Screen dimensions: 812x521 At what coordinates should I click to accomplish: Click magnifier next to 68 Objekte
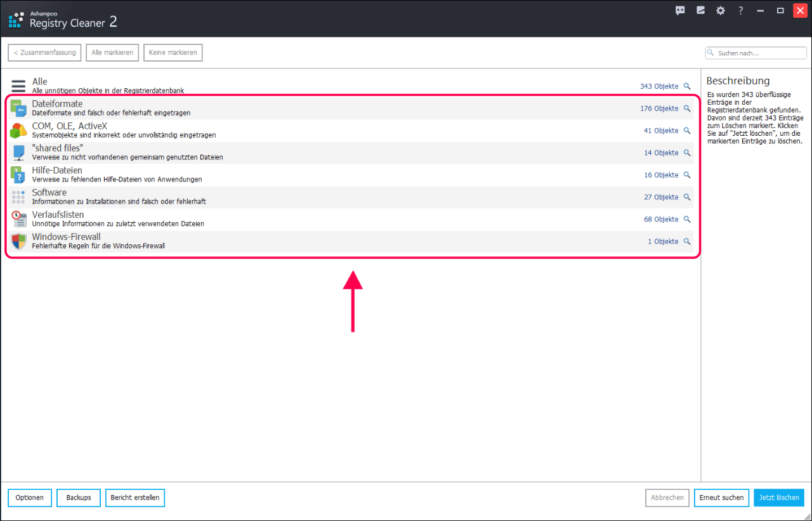(686, 220)
